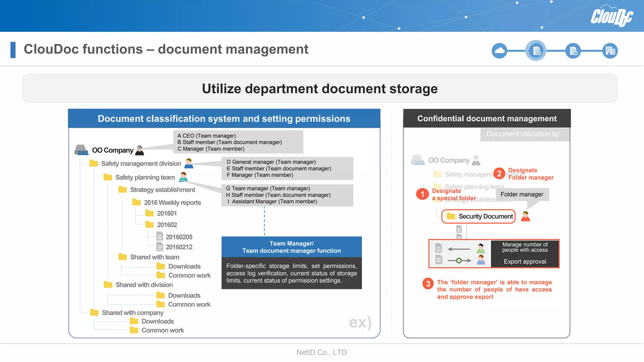Click the ClouDoc logo
Screen dimensions: 644x362
(x=612, y=16)
